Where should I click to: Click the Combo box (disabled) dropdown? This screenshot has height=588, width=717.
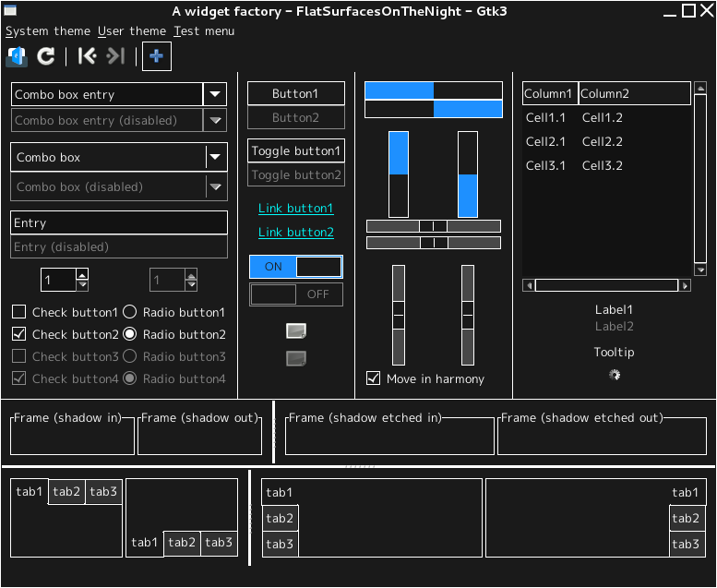click(x=119, y=186)
